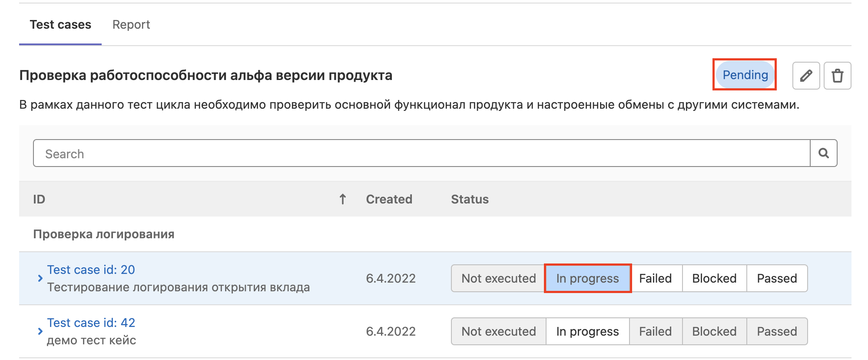Click the pencil edit icon

tap(806, 76)
